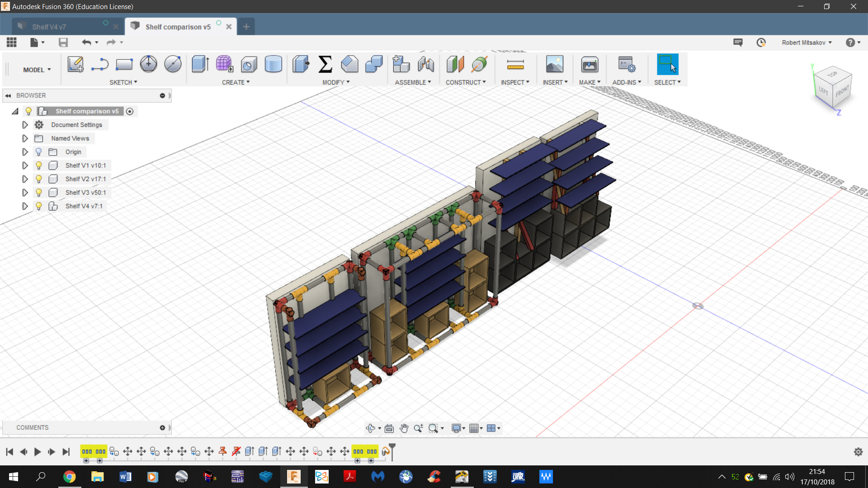This screenshot has width=868, height=488.
Task: Open the MODIFY menu
Action: click(336, 82)
